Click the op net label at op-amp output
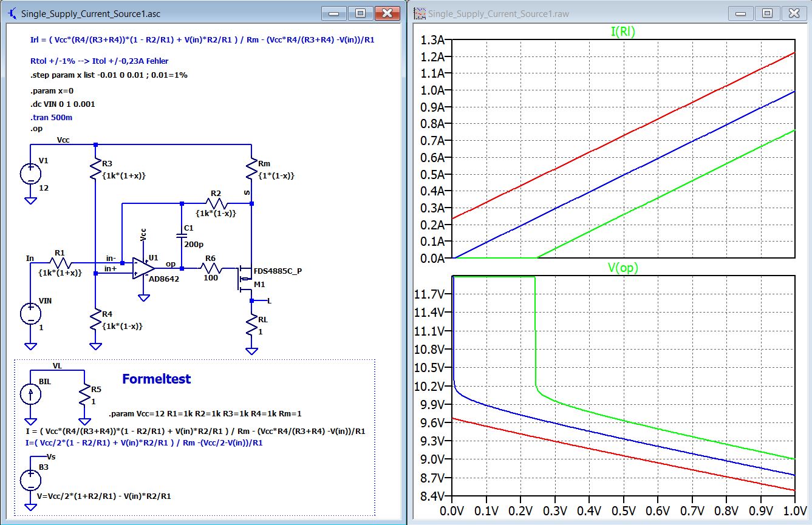Viewport: 812px width, 525px height. 171,263
